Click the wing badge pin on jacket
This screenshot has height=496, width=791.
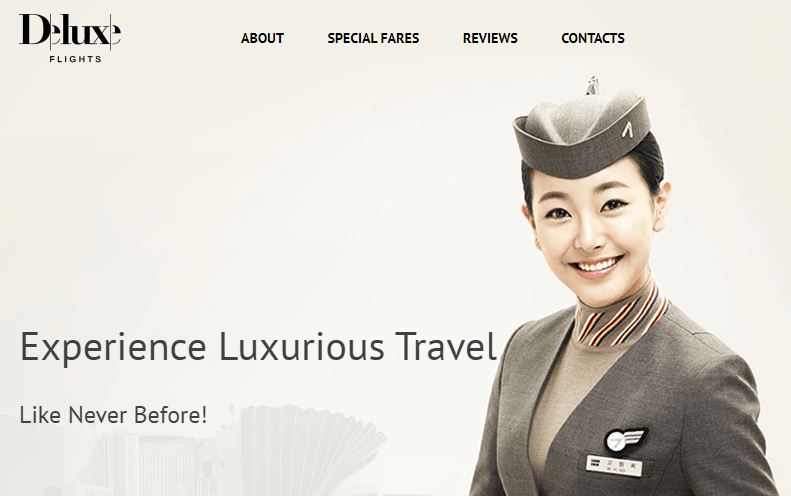pos(626,439)
